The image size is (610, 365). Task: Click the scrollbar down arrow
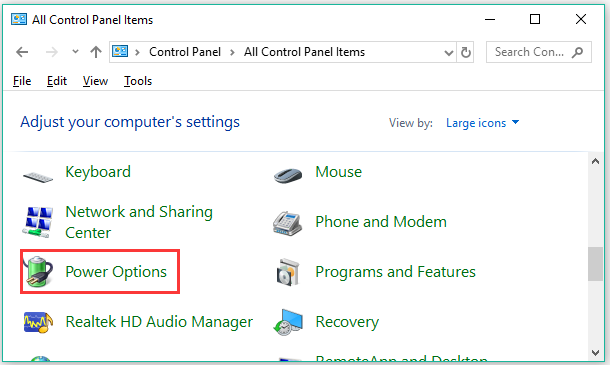tap(595, 353)
